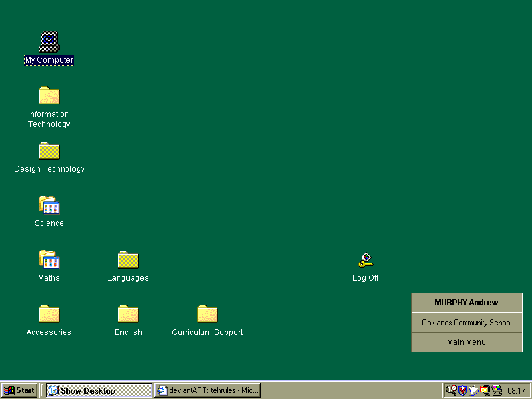The height and width of the screenshot is (399, 532).
Task: Select the Accessories folder icon
Action: (x=49, y=313)
